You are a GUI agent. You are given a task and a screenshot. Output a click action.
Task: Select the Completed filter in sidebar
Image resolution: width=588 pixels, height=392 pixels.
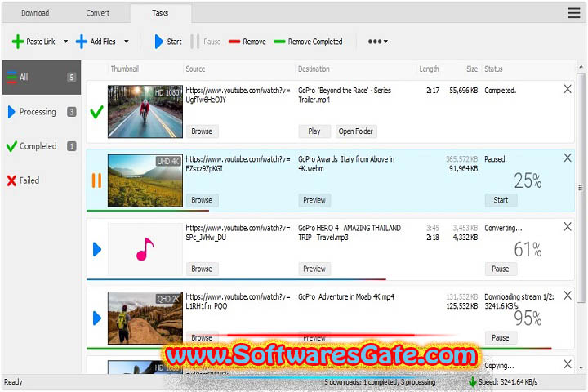(x=42, y=146)
